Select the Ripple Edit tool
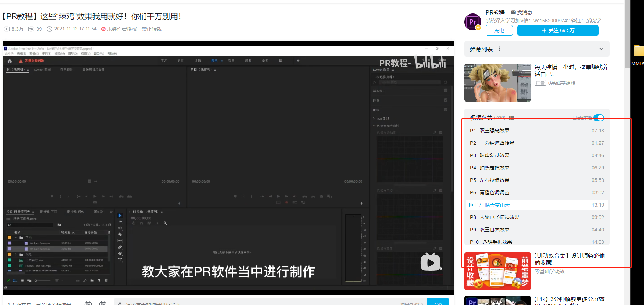 click(120, 228)
